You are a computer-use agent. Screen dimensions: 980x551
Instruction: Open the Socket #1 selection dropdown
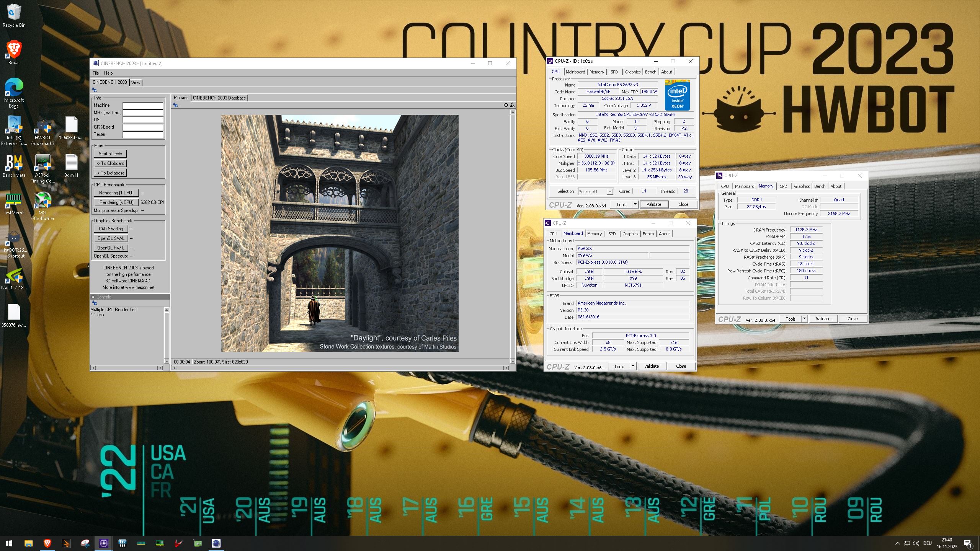point(595,191)
